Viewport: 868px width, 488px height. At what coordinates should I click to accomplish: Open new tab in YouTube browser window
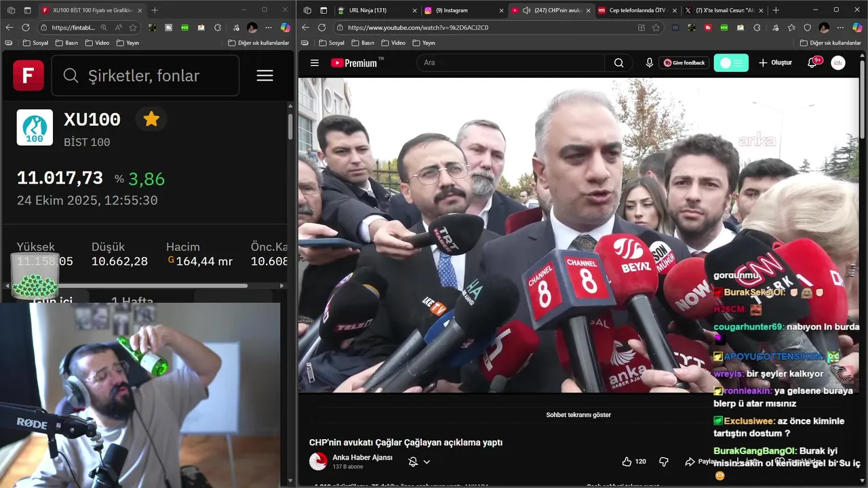coord(776,10)
